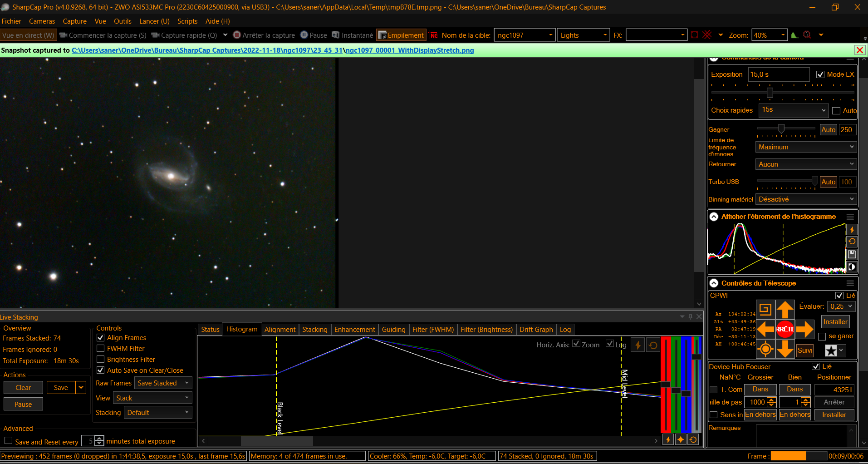
Task: Tick the 'se garer' park checkbox
Action: tap(822, 336)
